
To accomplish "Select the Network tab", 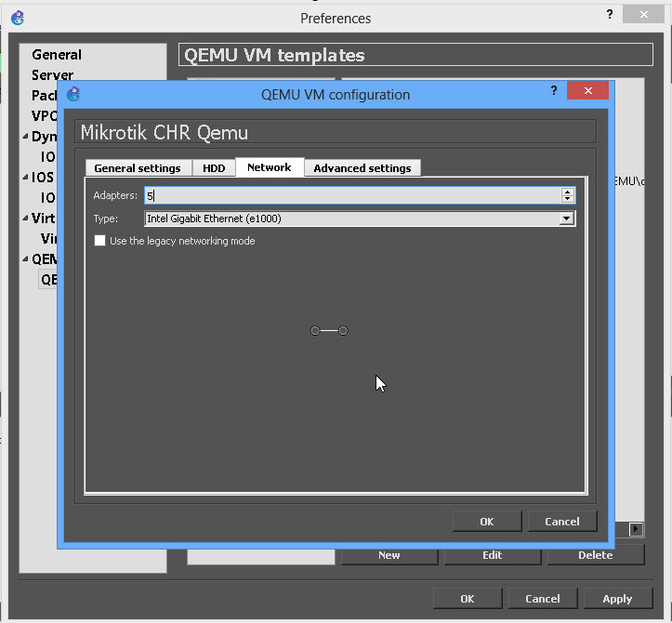I will click(270, 167).
